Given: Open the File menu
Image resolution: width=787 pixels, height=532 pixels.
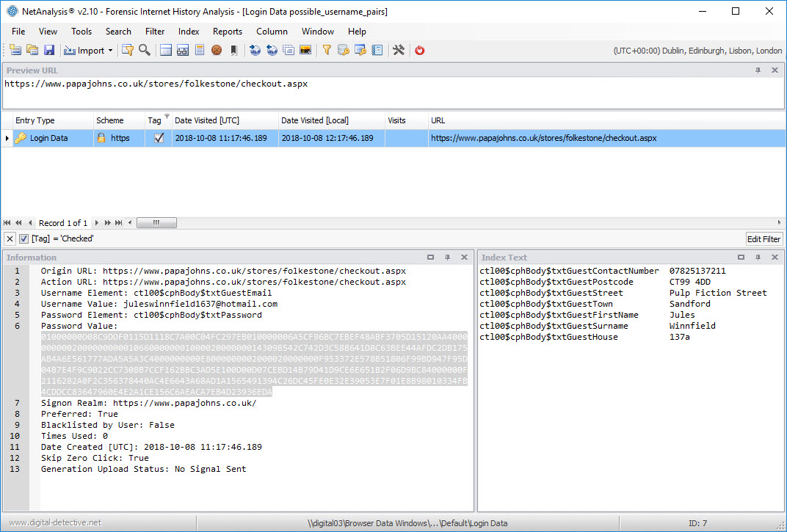Looking at the screenshot, I should (18, 31).
